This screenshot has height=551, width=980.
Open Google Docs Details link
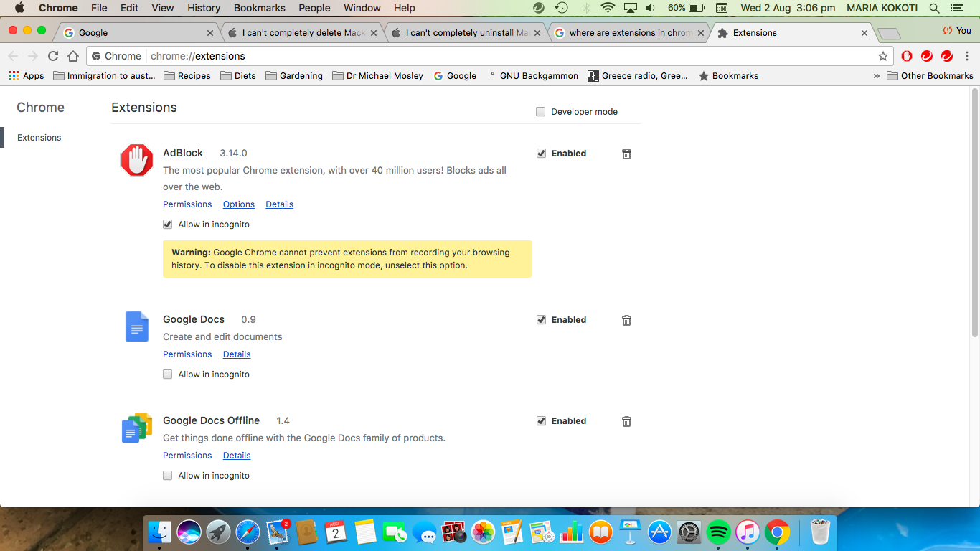237,354
